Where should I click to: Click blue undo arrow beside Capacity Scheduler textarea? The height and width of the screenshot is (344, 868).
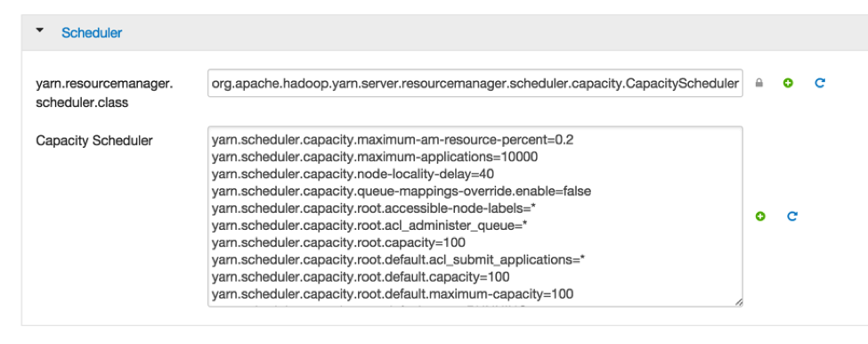[792, 216]
